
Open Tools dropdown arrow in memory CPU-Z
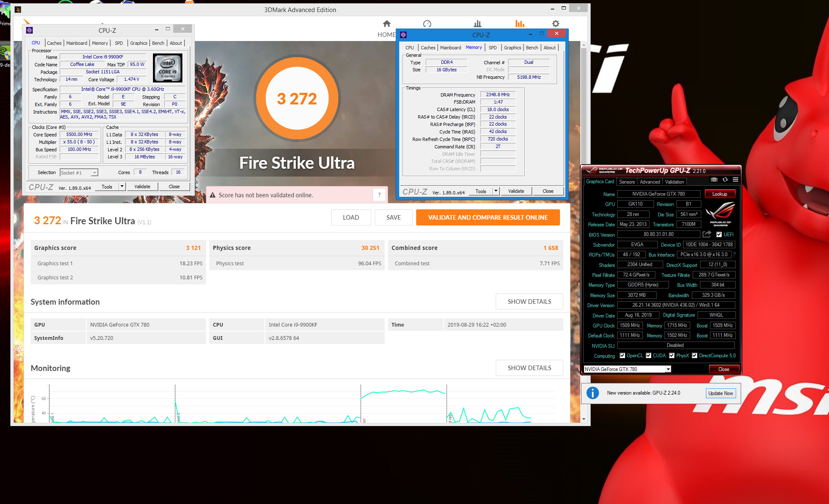click(x=496, y=191)
